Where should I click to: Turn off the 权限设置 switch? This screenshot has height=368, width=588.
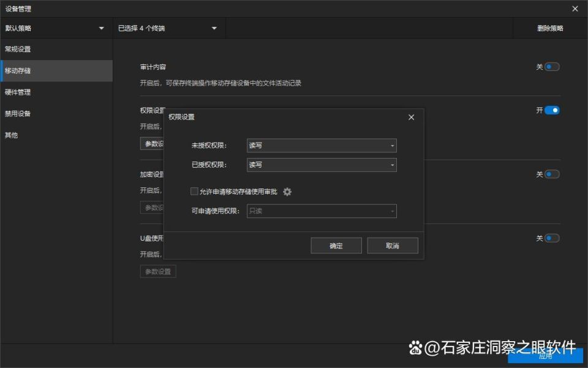coord(552,110)
